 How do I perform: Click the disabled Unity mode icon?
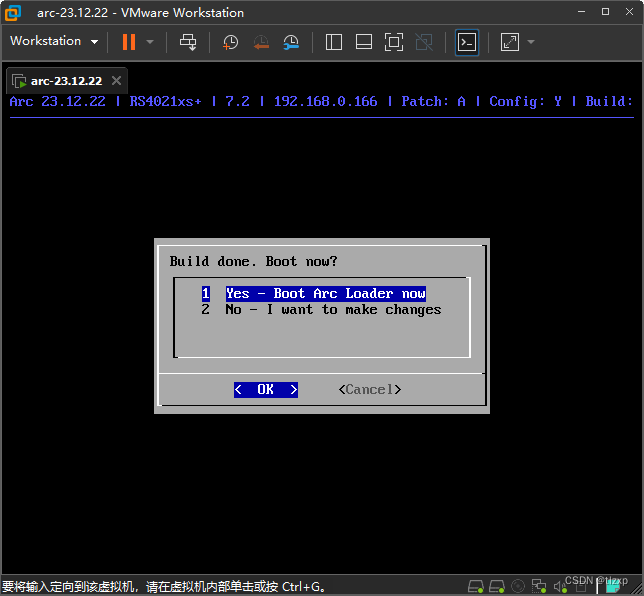click(424, 42)
